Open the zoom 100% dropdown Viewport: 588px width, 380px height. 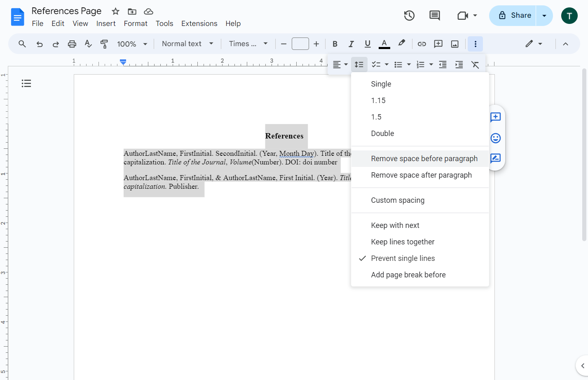click(132, 44)
